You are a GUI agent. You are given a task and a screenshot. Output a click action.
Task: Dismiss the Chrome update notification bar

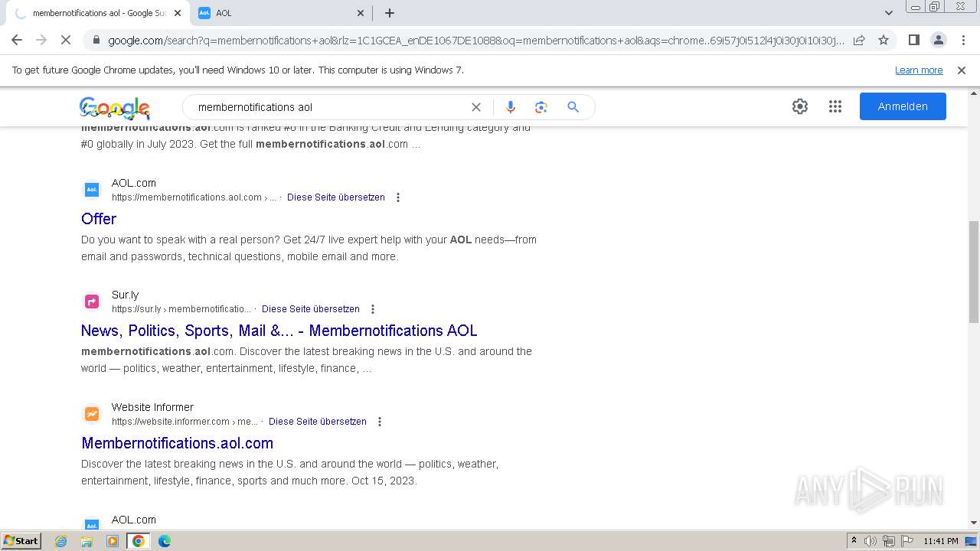tap(962, 70)
